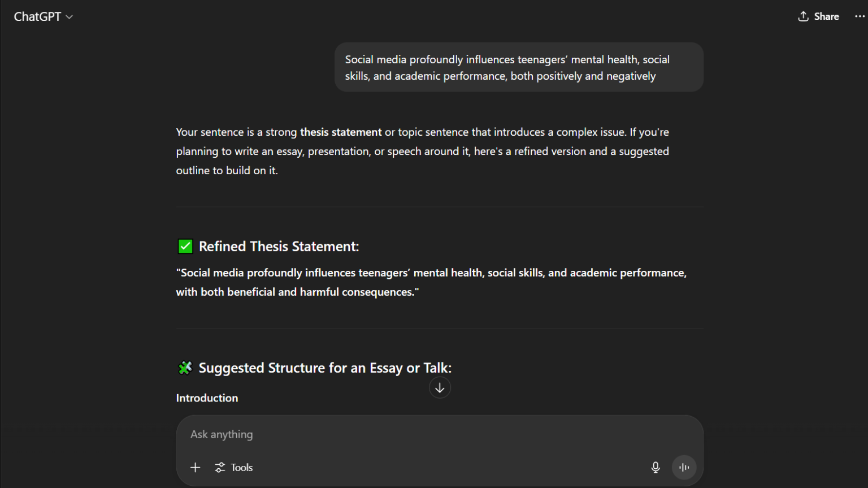This screenshot has height=488, width=868.
Task: Launch voice mode with the waveform icon
Action: 684,468
